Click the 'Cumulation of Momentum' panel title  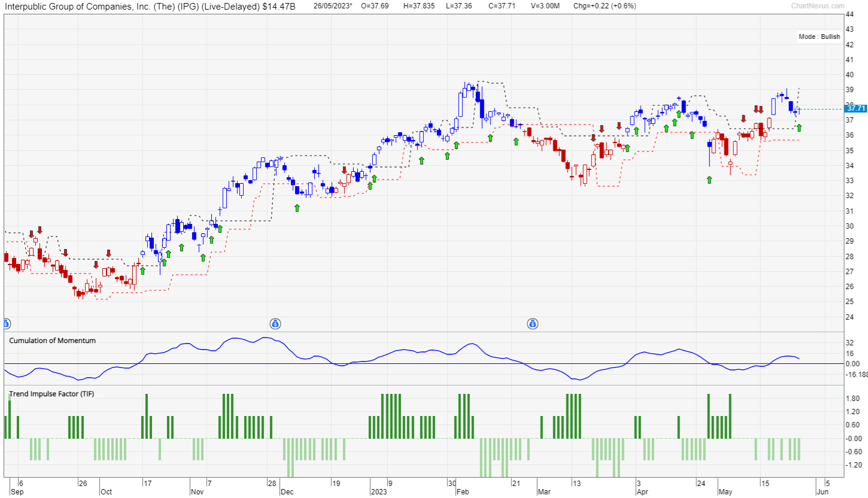point(52,341)
